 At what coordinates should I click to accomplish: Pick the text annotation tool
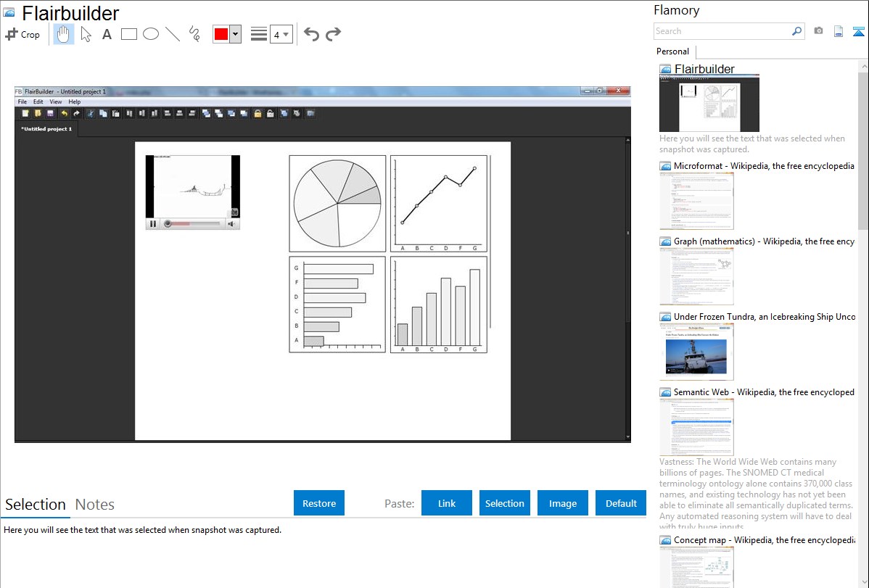107,34
